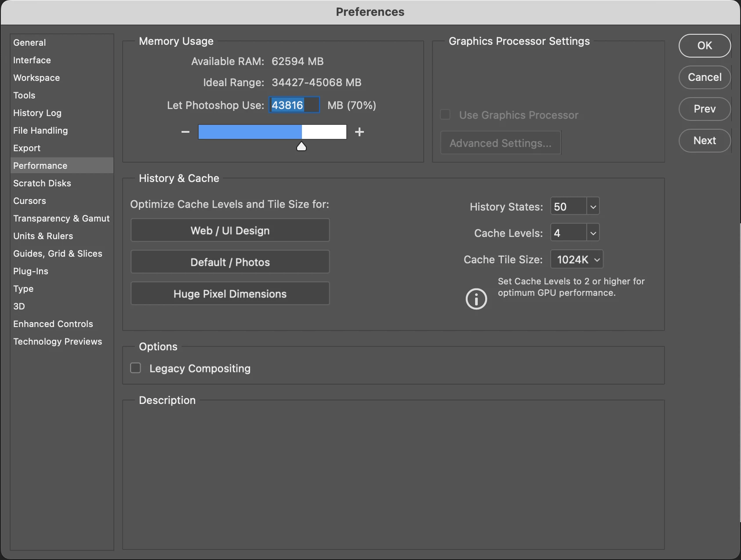
Task: Click the info icon near cache hint
Action: [476, 299]
